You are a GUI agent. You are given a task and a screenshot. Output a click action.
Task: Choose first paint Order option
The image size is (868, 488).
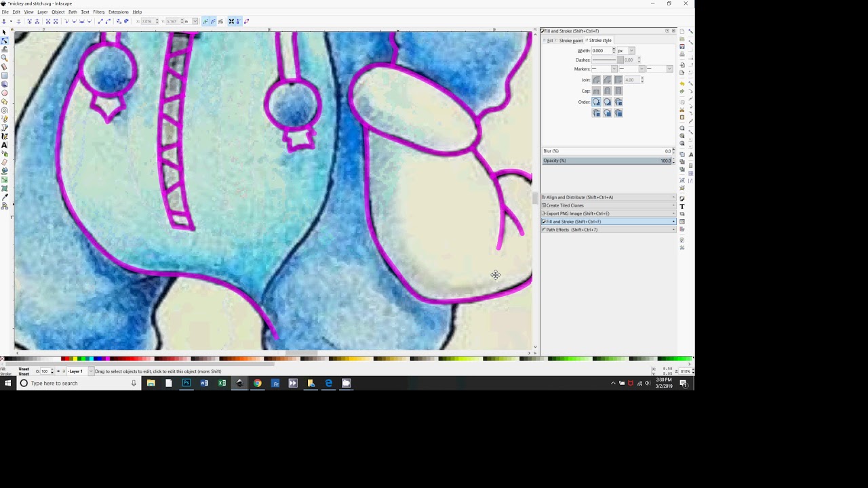tap(597, 102)
